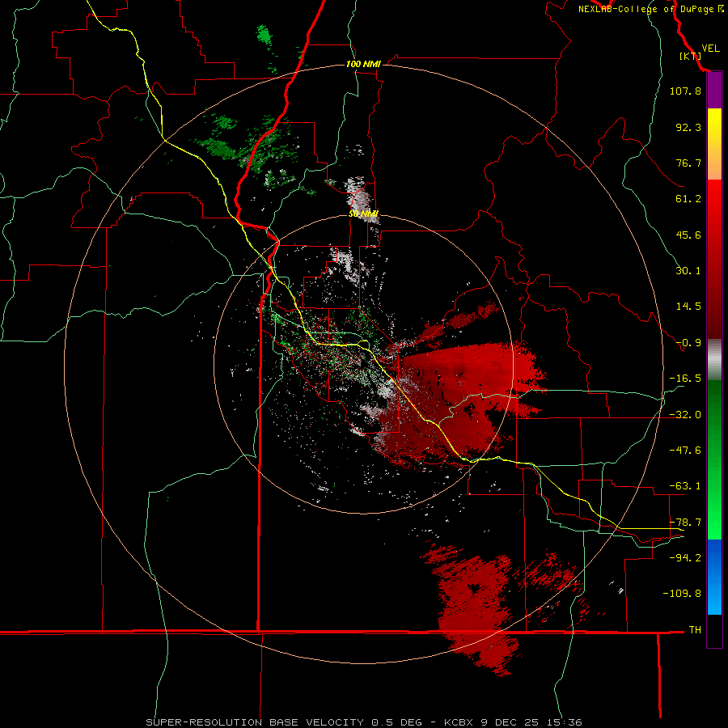The width and height of the screenshot is (728, 728).
Task: Pick the purple segment of velocity color bar
Action: [x=714, y=91]
